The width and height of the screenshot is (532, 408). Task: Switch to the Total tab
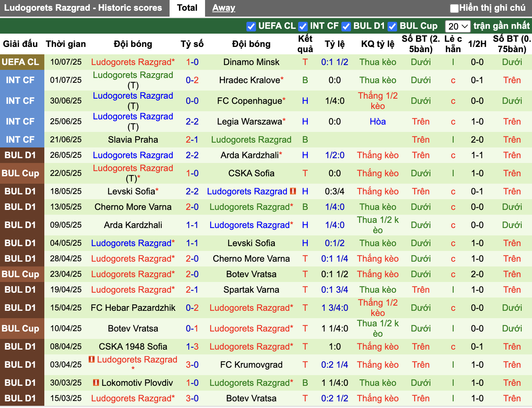[x=187, y=8]
